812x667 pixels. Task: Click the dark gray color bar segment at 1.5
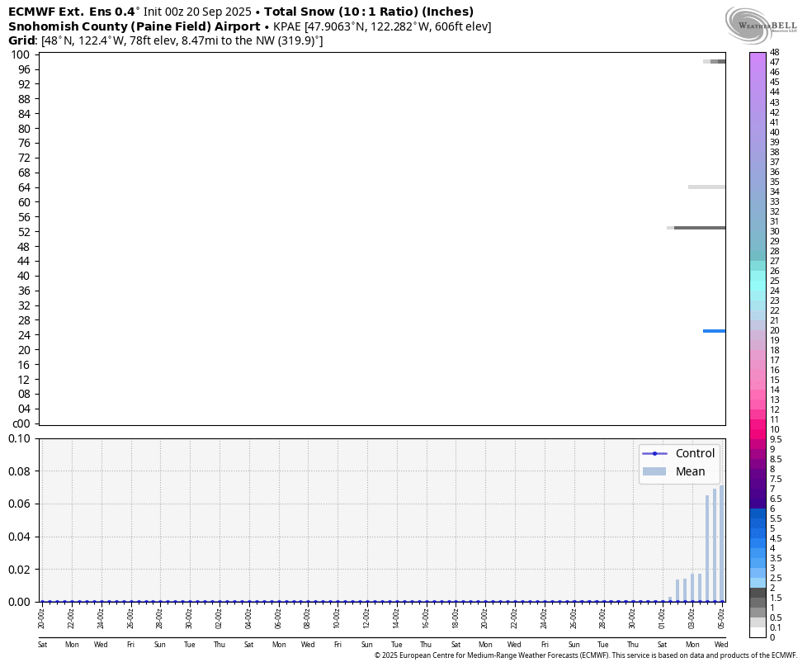[758, 593]
